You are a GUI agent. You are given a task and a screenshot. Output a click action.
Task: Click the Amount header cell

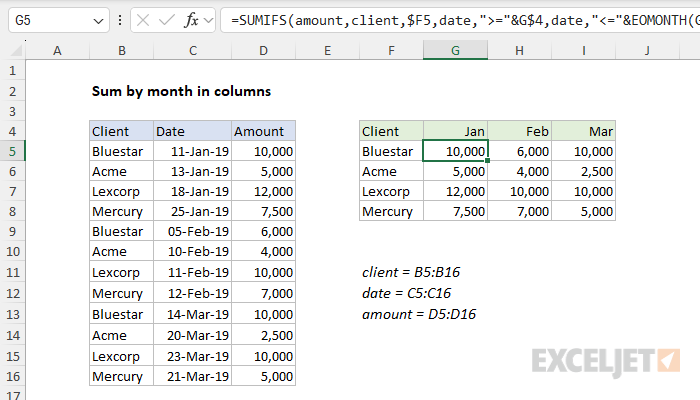coord(263,131)
